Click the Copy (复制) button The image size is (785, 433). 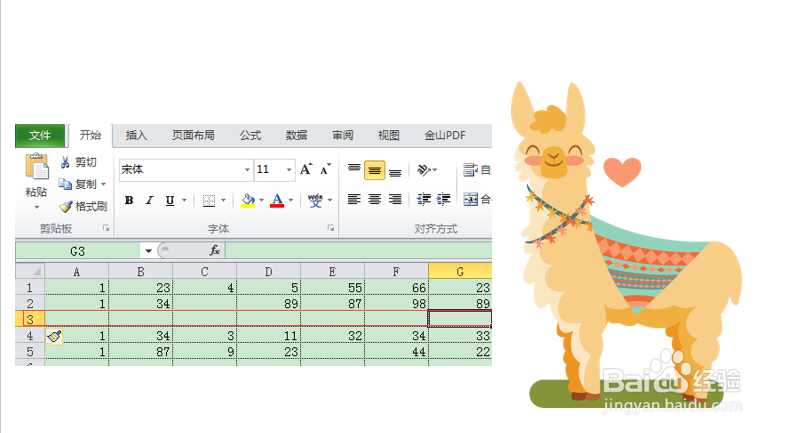point(78,184)
